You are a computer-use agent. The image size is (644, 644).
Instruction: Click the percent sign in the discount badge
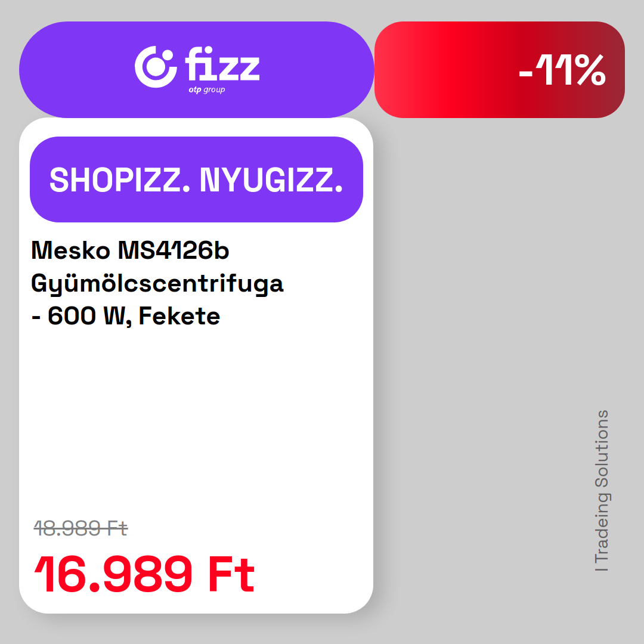tap(590, 70)
